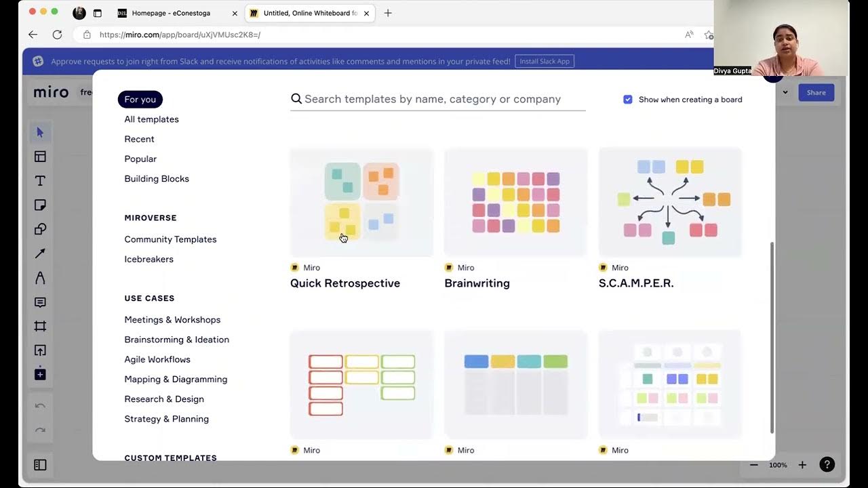The width and height of the screenshot is (868, 488).
Task: Open the templates tool in left toolbar
Action: (40, 157)
